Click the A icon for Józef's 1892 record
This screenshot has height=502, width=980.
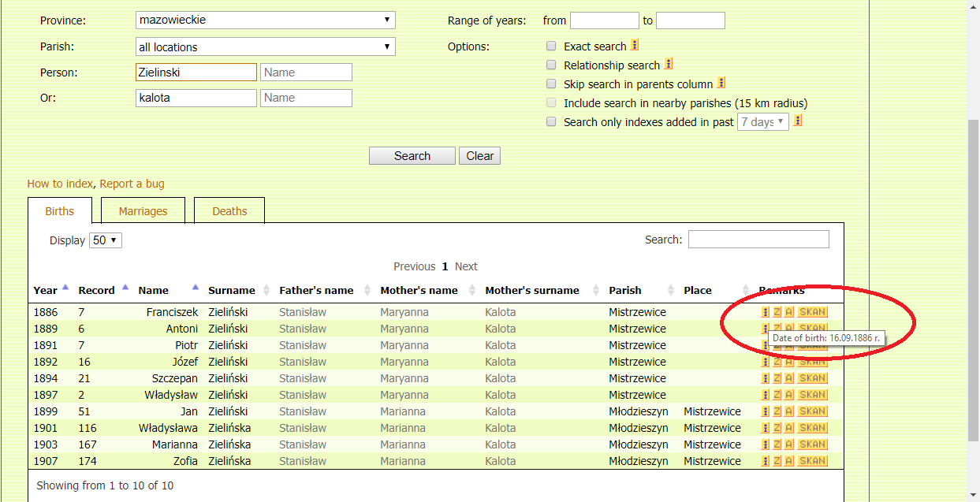(x=788, y=362)
